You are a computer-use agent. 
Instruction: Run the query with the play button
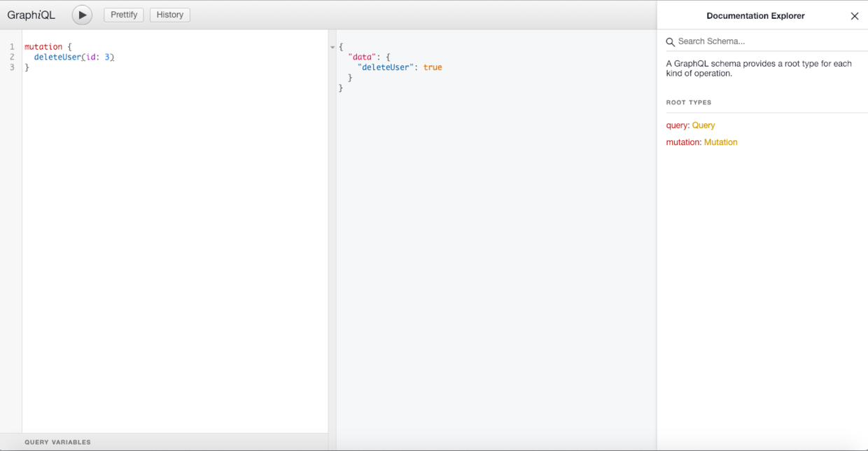[82, 15]
